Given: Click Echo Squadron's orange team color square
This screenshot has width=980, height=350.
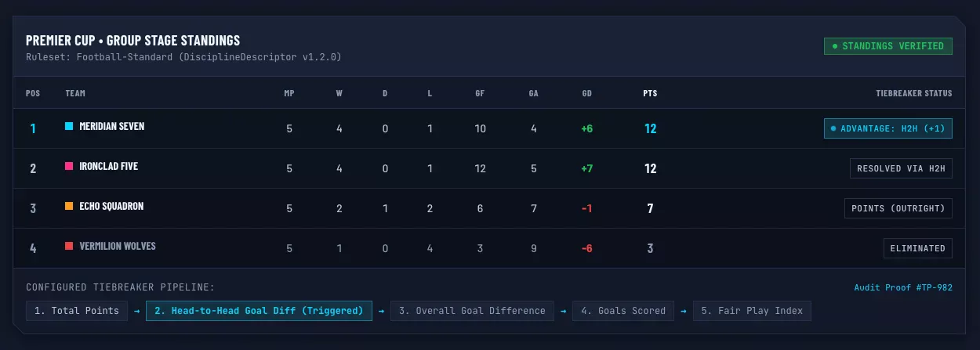Looking at the screenshot, I should pyautogui.click(x=69, y=206).
